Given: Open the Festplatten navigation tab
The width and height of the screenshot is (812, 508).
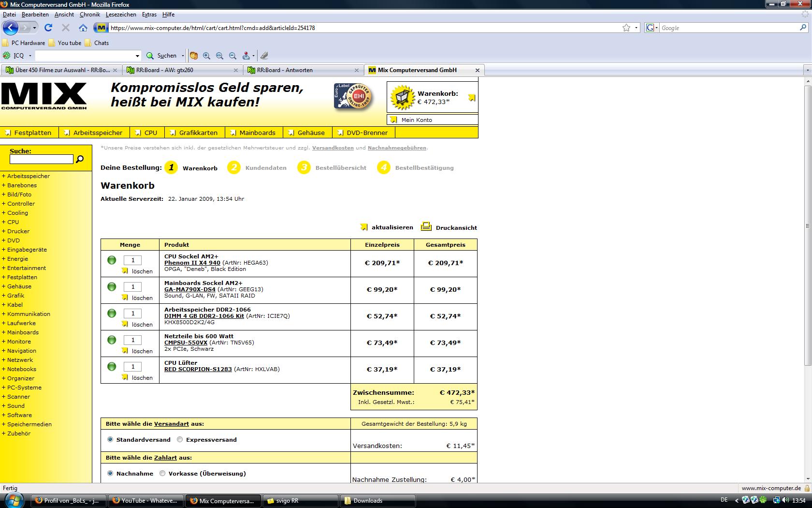Looking at the screenshot, I should 29,133.
